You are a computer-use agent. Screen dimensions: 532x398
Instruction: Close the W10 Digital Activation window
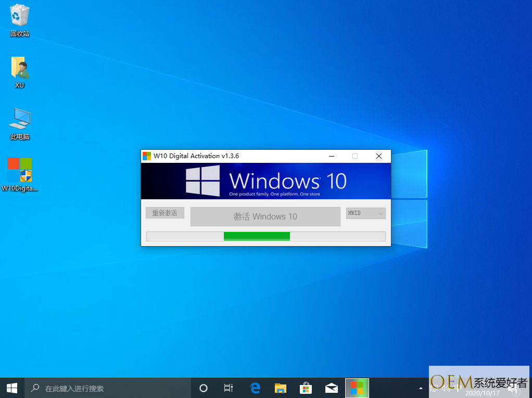379,156
